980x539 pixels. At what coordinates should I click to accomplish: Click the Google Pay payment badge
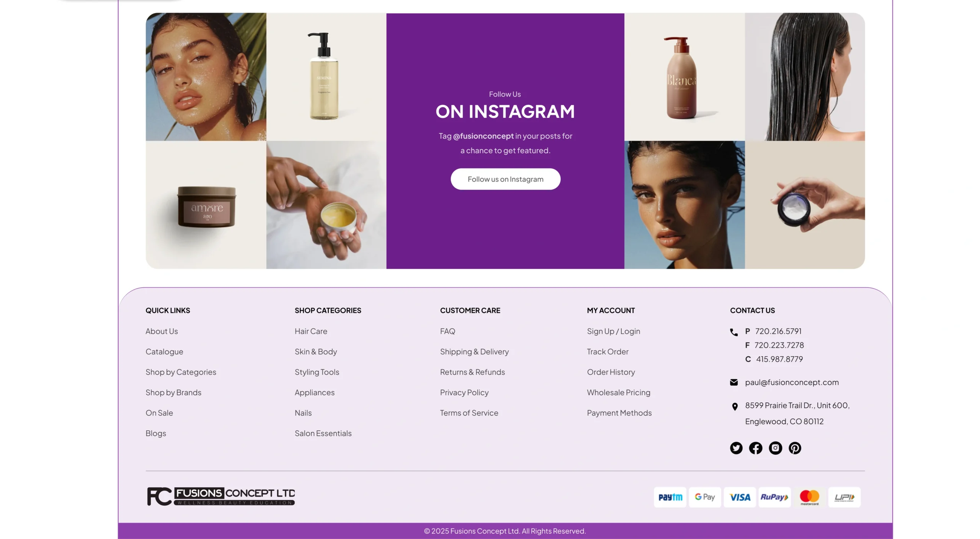pyautogui.click(x=705, y=497)
